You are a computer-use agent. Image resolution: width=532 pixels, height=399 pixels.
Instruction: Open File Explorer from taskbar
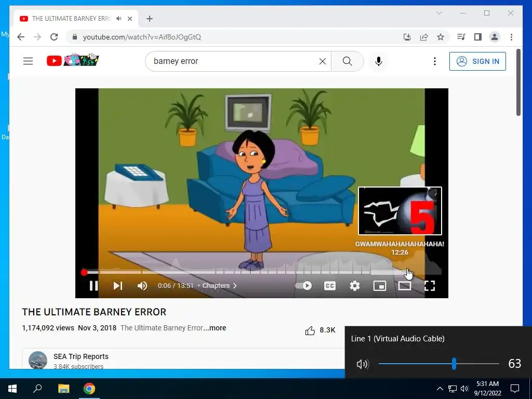click(x=63, y=389)
